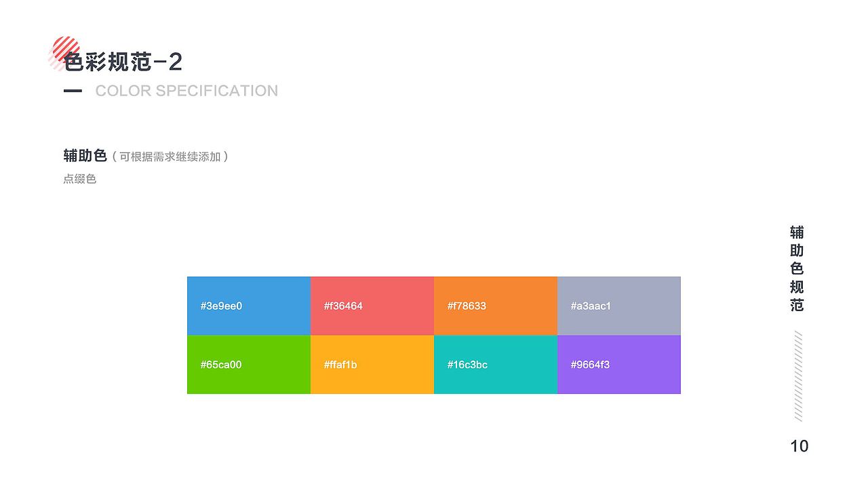The height and width of the screenshot is (488, 868).
Task: Choose the gray-blue #a3aac1 swatch
Action: 619,306
